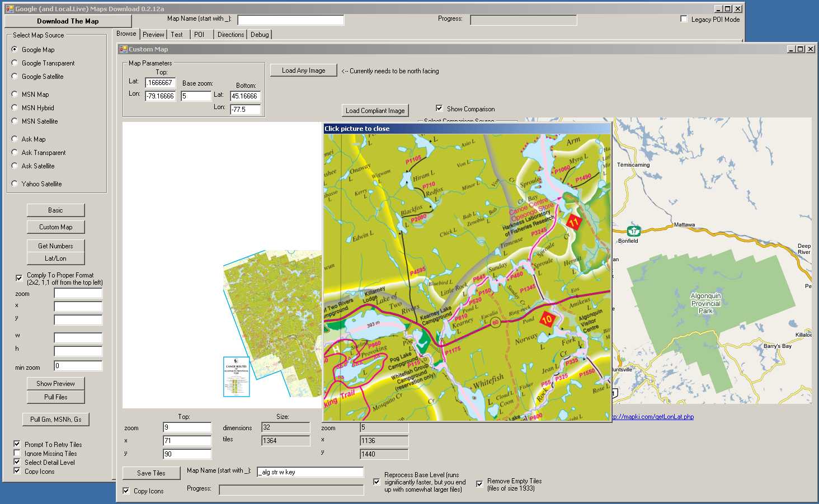Pick Ask Map as source
The height and width of the screenshot is (504, 819).
tap(15, 139)
